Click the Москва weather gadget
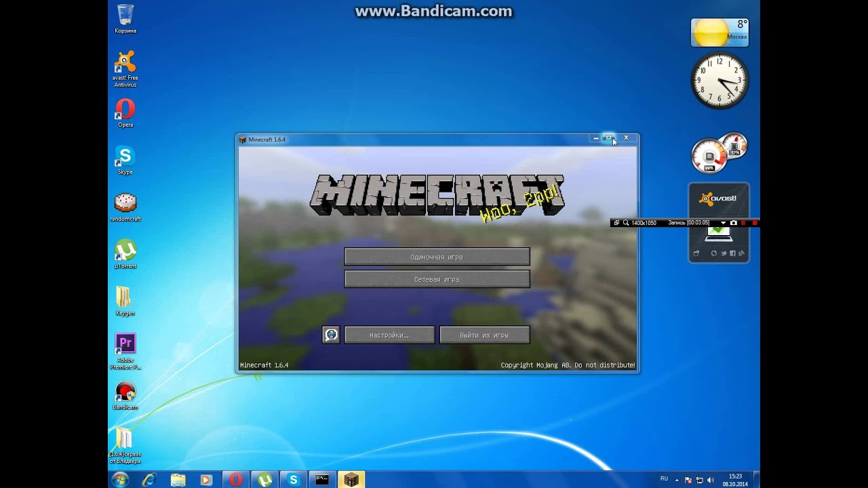The image size is (868, 488). 719,33
